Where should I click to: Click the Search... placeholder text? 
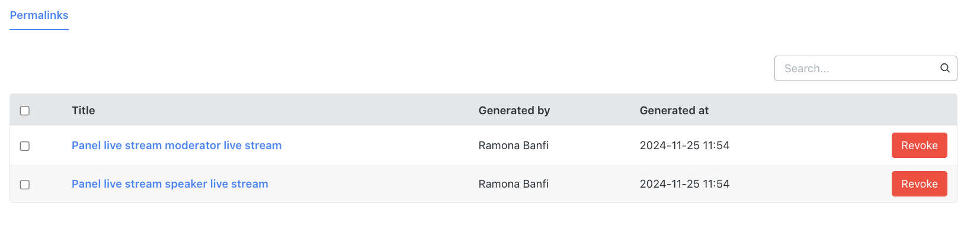(x=806, y=69)
